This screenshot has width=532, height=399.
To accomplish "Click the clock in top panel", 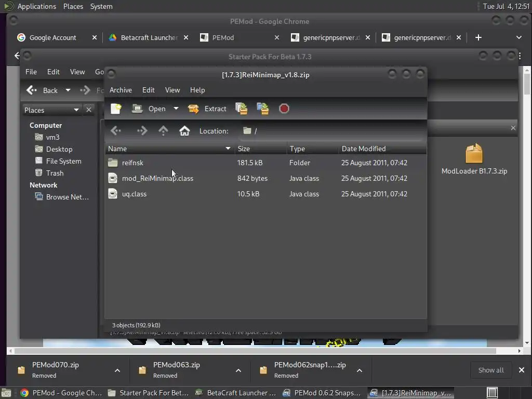I will click(x=506, y=6).
